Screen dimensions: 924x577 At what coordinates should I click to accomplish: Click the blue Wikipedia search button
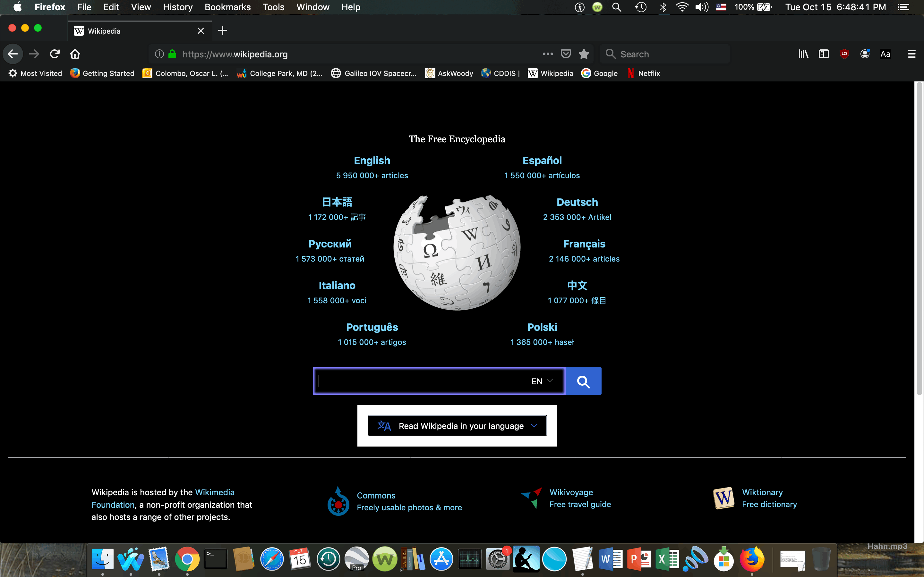(583, 381)
